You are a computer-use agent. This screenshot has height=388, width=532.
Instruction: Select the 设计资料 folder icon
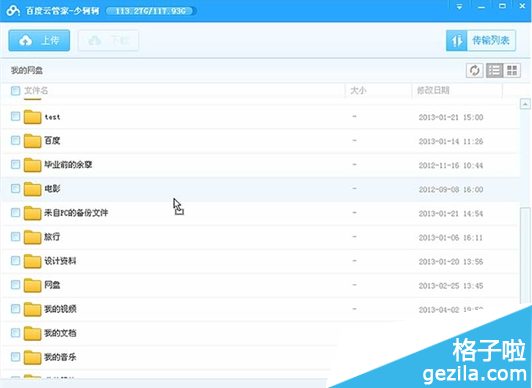pos(33,261)
